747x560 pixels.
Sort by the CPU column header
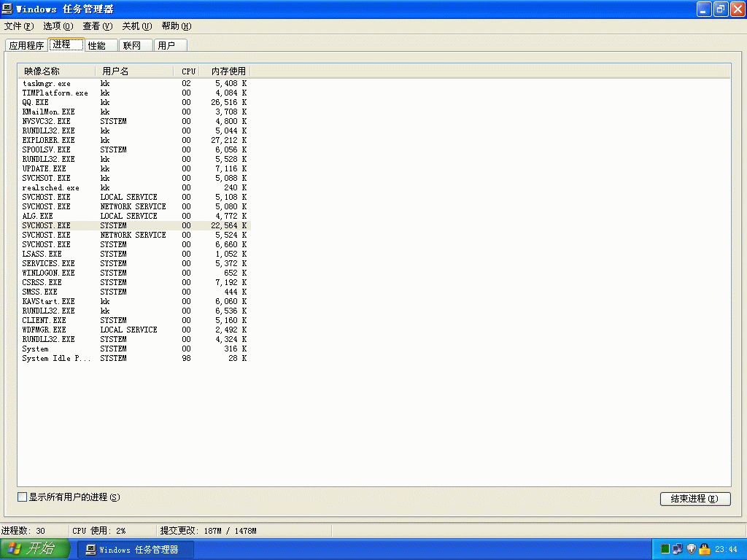[186, 71]
